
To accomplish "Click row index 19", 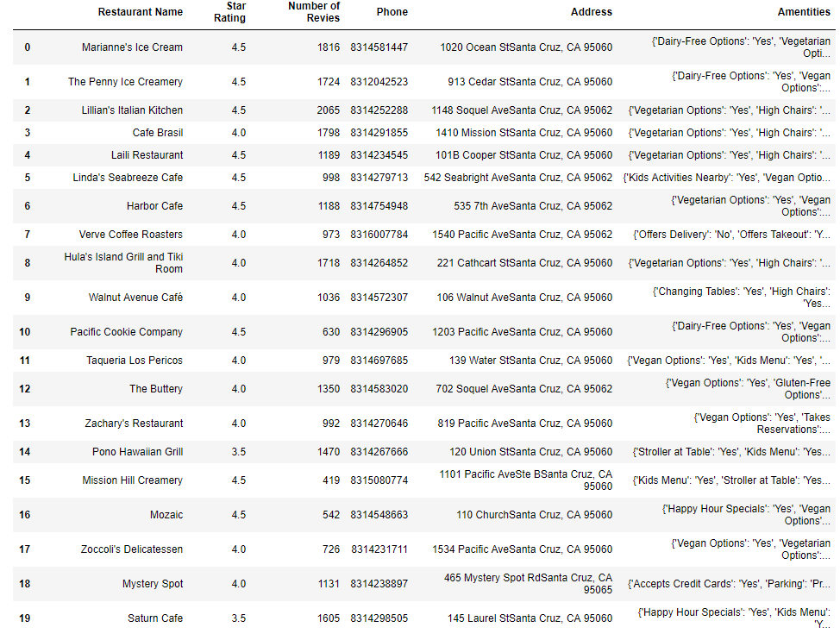I will tap(25, 618).
